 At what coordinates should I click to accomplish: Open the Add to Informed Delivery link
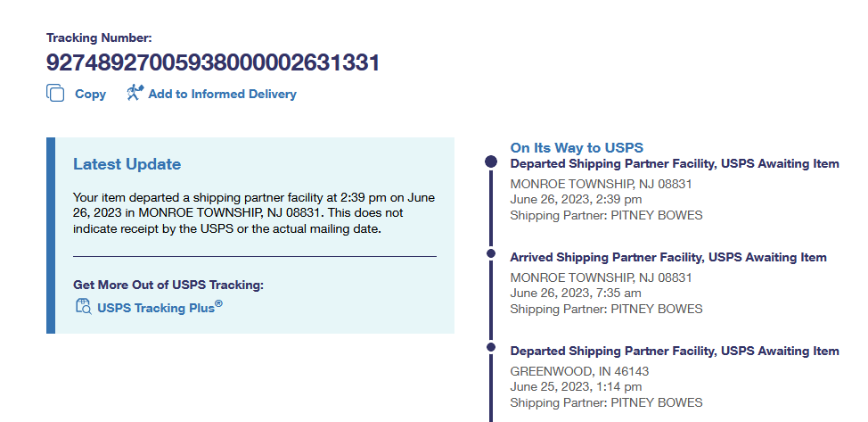222,94
